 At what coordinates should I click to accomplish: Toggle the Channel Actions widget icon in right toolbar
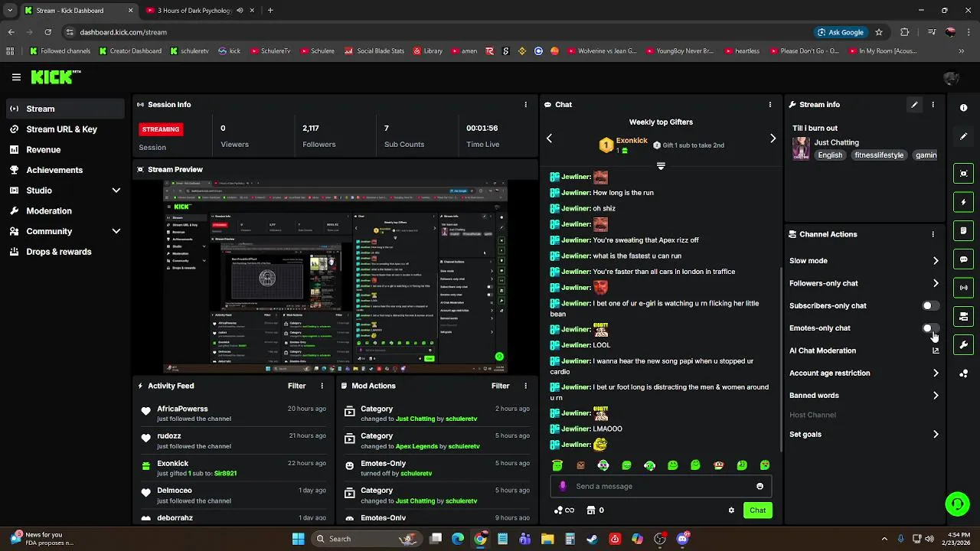[x=964, y=316]
